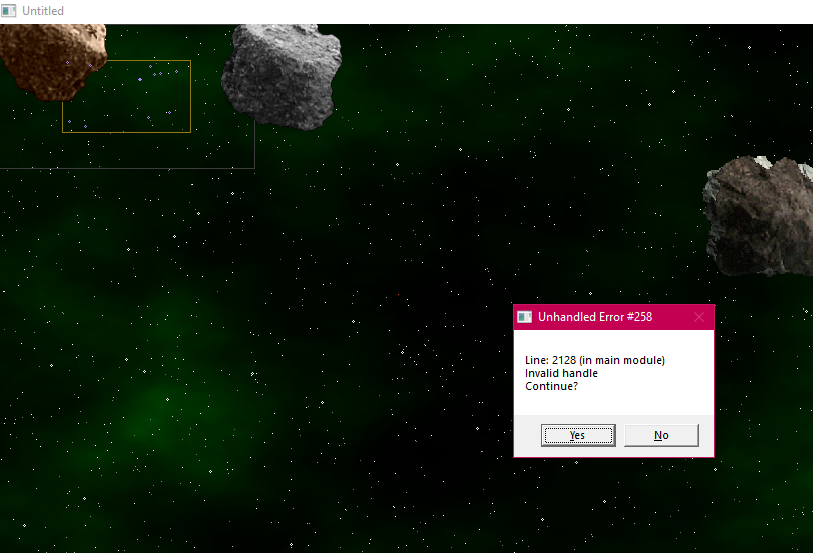Click the "Unhandled Error #258" title text
Screen dimensions: 813x553
pyautogui.click(x=595, y=317)
